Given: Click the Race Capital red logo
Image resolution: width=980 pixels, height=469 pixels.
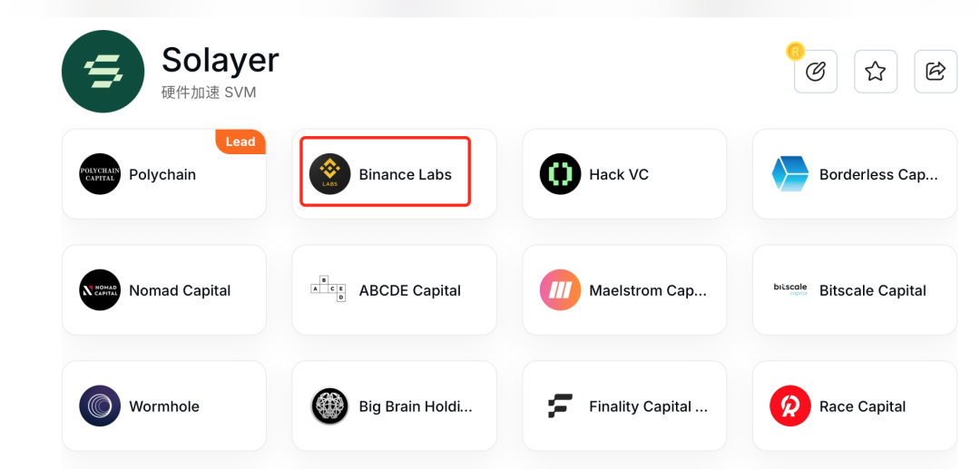Looking at the screenshot, I should coord(790,406).
